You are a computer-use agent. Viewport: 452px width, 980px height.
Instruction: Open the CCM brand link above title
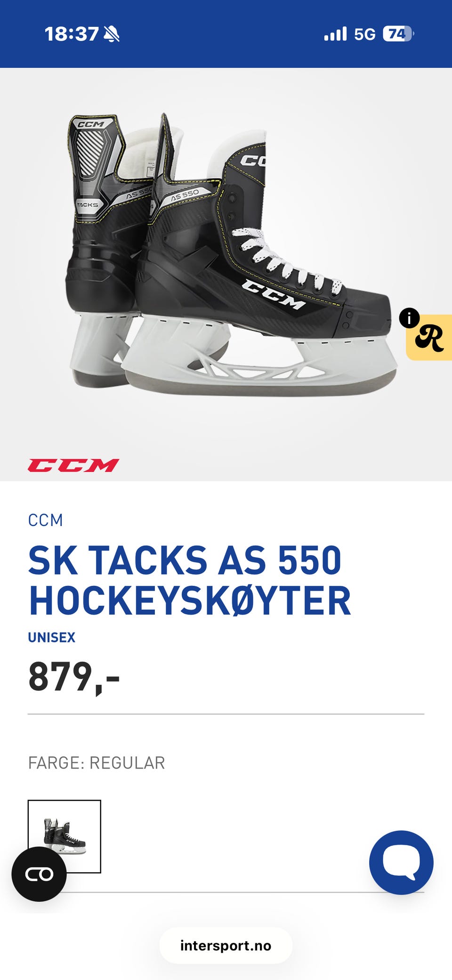click(45, 520)
